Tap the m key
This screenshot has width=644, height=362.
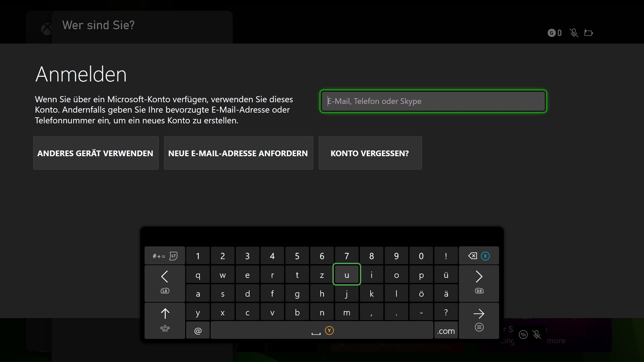[347, 312]
